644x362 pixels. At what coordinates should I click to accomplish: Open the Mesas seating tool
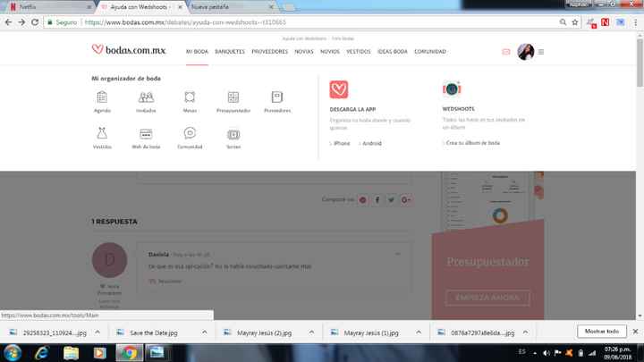[190, 102]
